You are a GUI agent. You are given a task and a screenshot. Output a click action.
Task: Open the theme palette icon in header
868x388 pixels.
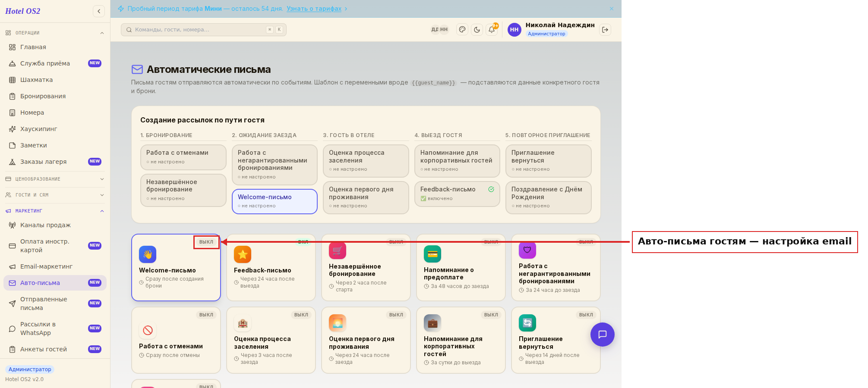pos(462,30)
